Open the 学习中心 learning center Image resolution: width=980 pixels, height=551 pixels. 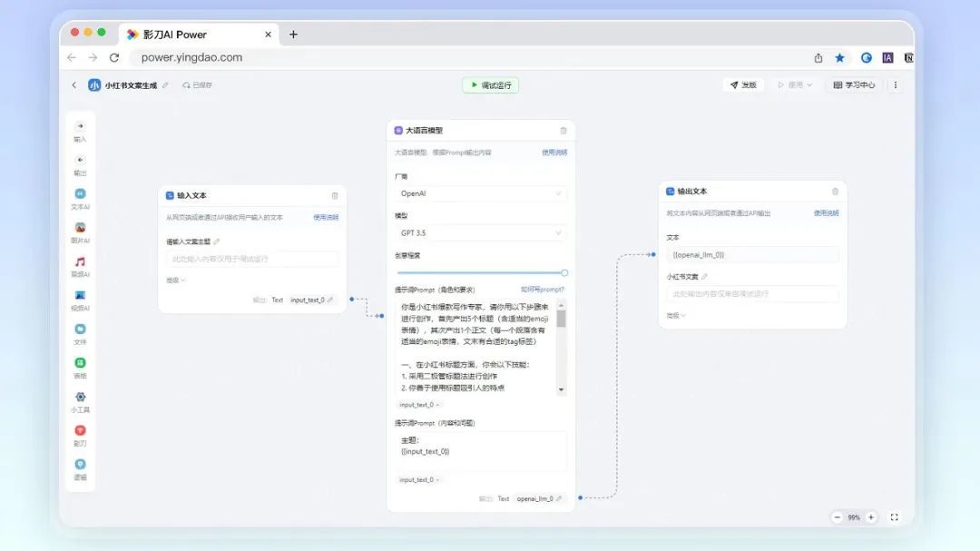point(854,85)
